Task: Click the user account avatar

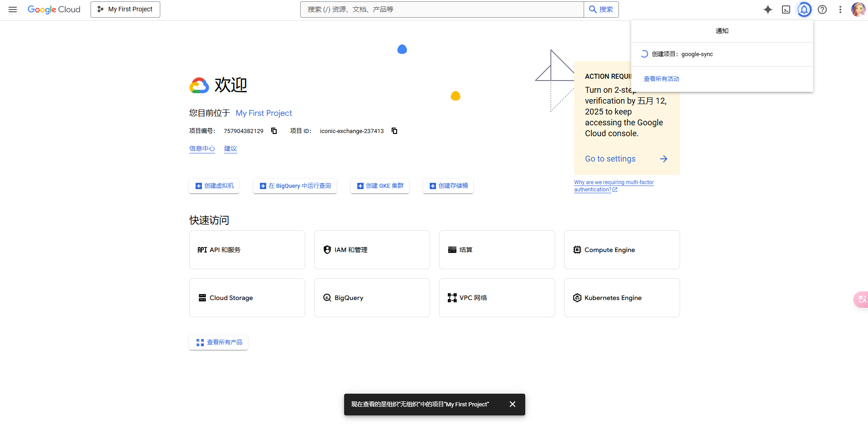Action: click(858, 10)
